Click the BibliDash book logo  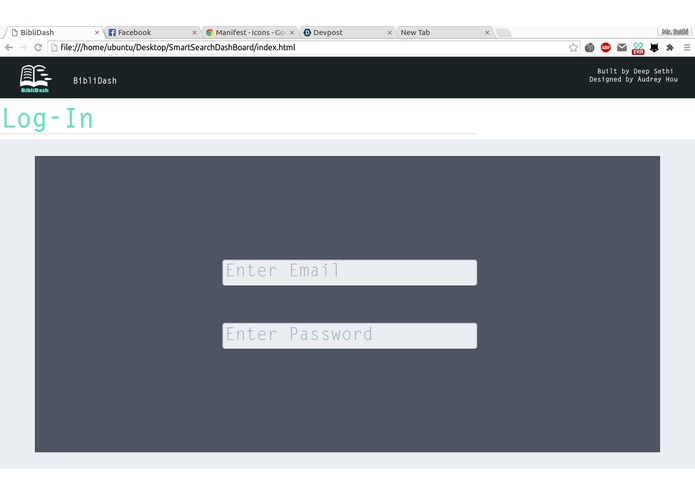[x=35, y=78]
